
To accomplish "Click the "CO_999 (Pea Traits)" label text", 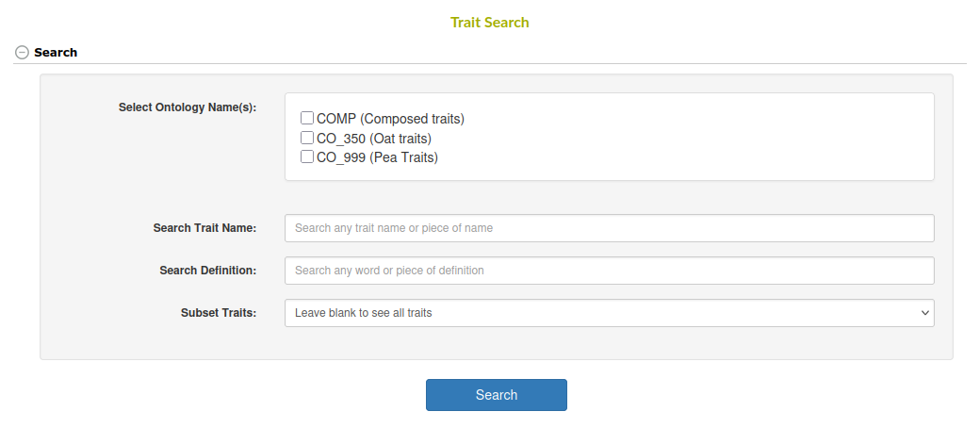I will point(377,157).
